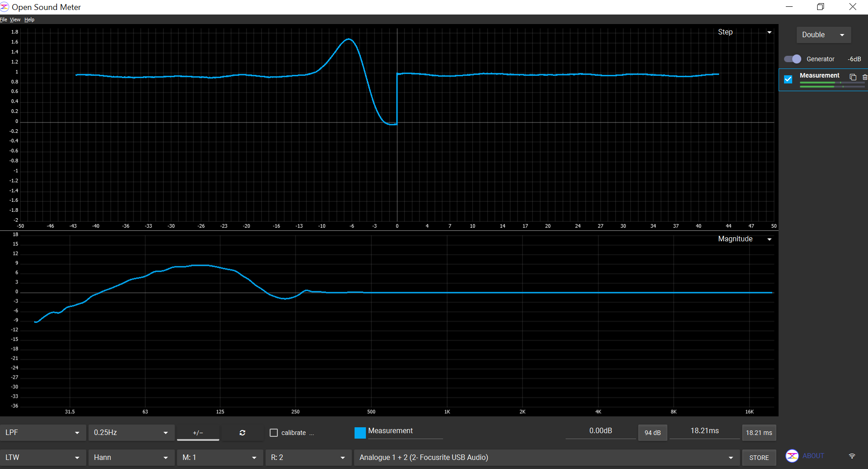Expand the 0.25Hz frequency dropdown

point(132,433)
